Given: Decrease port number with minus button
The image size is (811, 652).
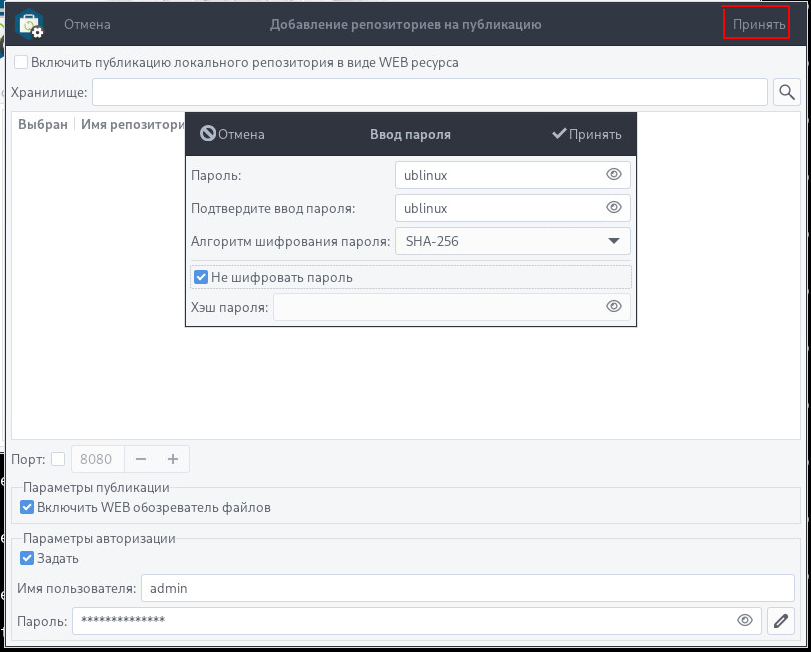Looking at the screenshot, I should pyautogui.click(x=141, y=459).
